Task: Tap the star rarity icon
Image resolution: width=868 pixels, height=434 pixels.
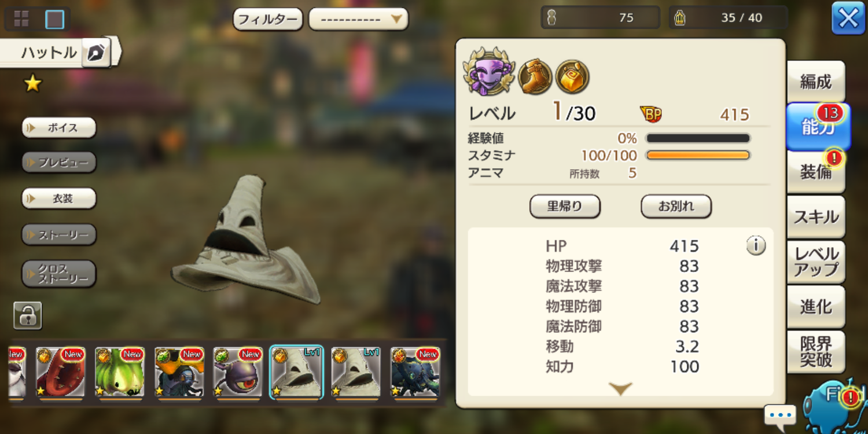Action: click(33, 84)
